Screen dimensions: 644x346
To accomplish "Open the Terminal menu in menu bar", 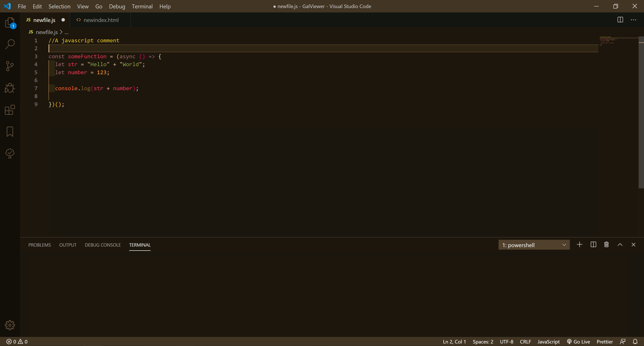I will [x=142, y=6].
